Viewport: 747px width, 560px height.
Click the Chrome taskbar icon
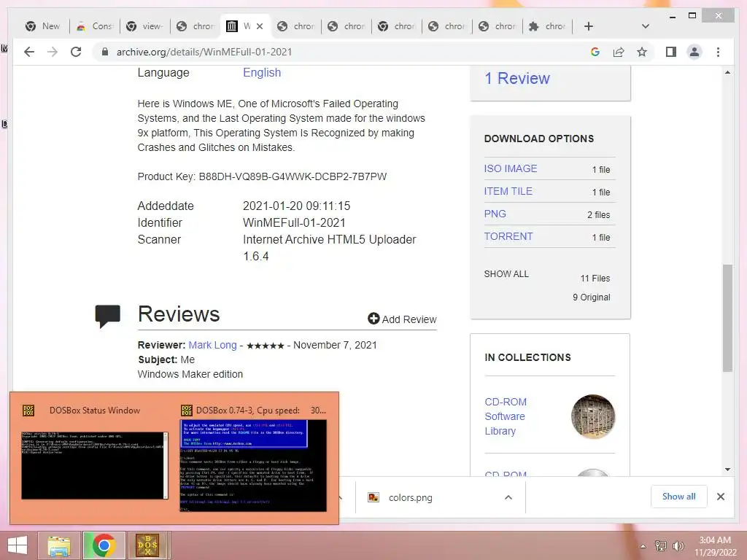[x=104, y=545]
